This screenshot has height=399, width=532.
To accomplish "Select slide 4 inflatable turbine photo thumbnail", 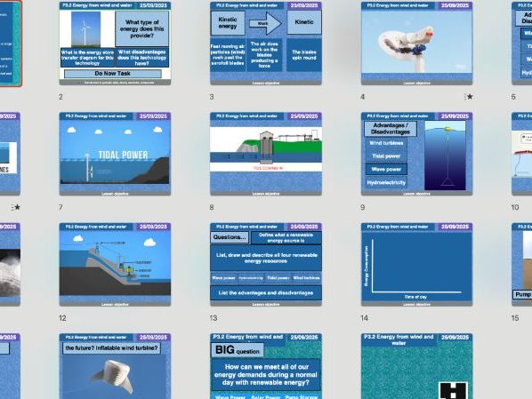I will coord(416,44).
